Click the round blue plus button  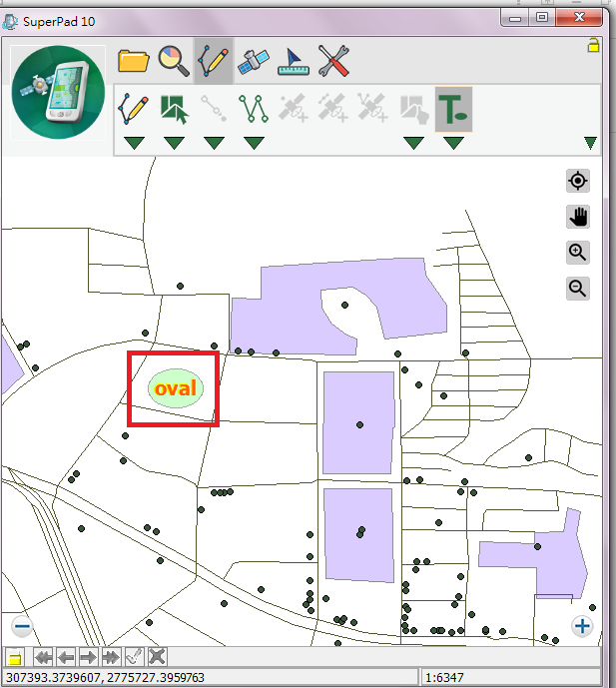pyautogui.click(x=582, y=626)
